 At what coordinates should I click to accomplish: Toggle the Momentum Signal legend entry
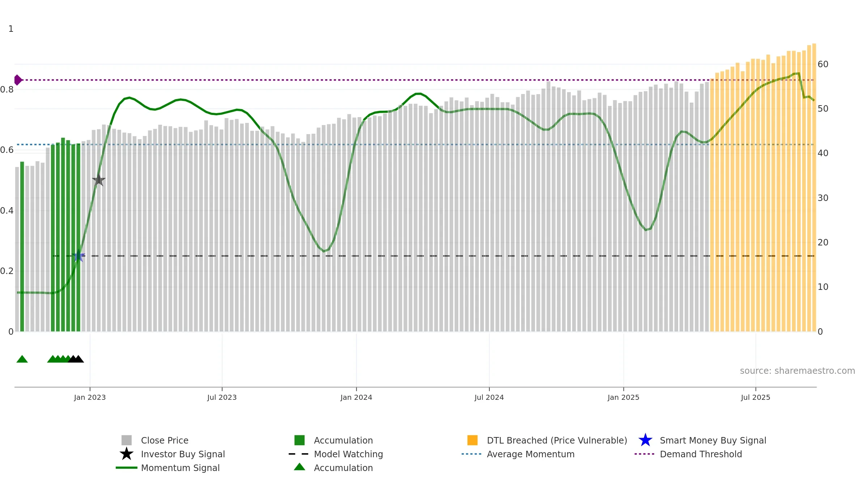(x=168, y=468)
